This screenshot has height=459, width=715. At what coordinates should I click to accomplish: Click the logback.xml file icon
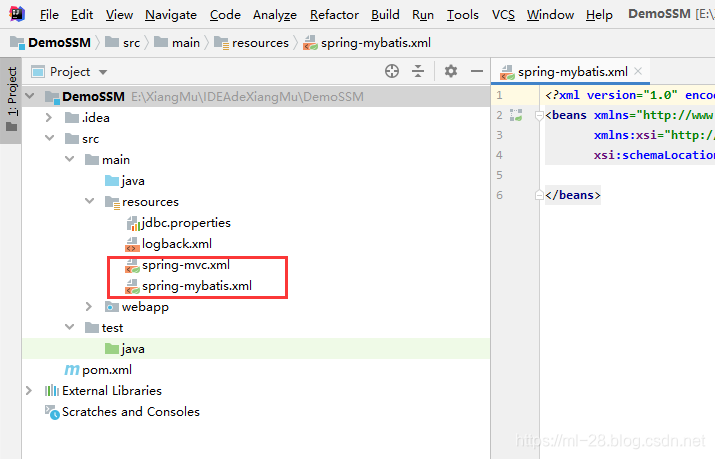[x=132, y=244]
